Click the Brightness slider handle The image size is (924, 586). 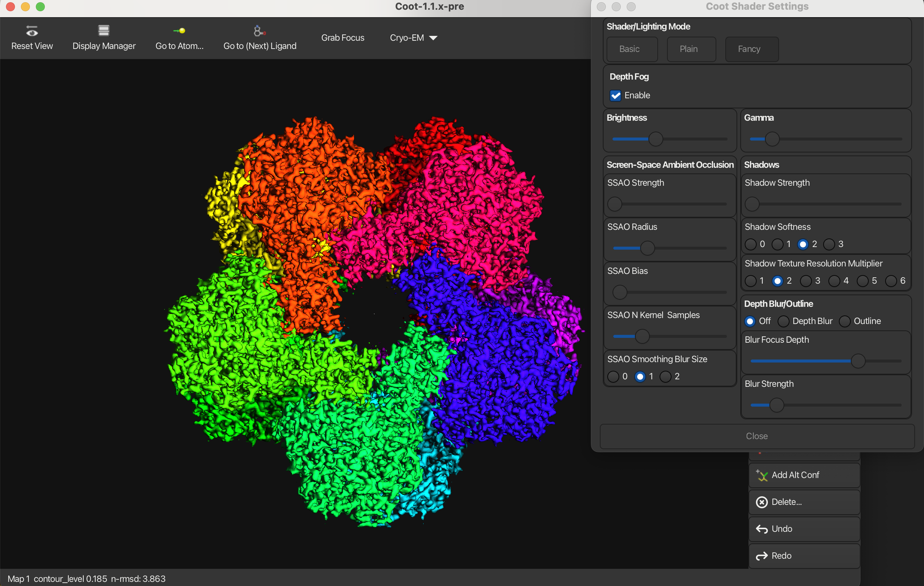coord(655,139)
